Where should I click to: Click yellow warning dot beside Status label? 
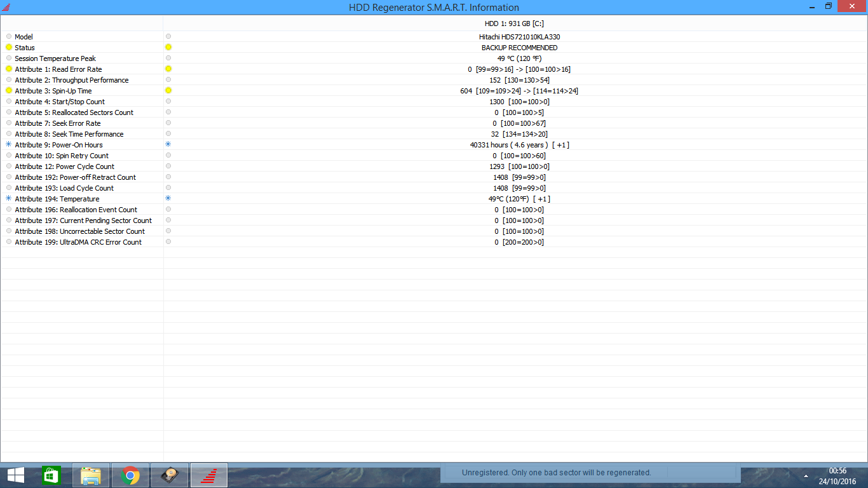pyautogui.click(x=9, y=48)
